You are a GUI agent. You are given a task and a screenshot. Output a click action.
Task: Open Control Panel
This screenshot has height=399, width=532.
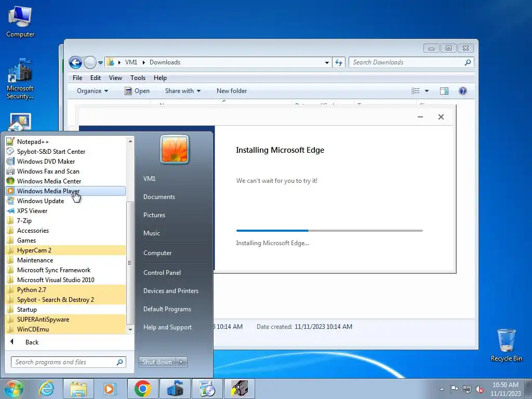(x=162, y=272)
